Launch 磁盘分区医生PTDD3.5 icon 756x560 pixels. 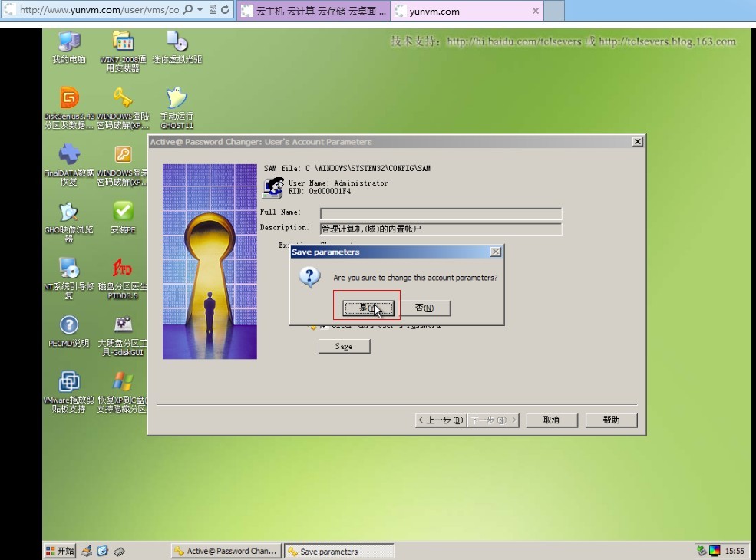click(x=123, y=278)
